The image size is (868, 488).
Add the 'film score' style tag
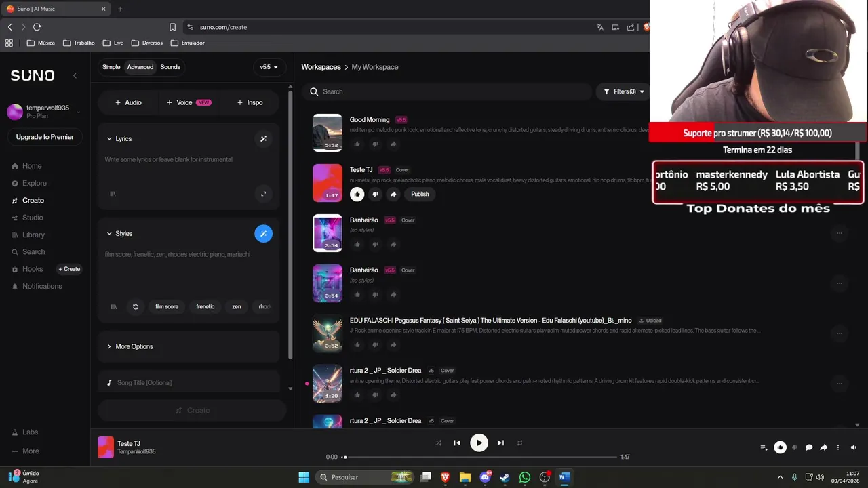click(x=167, y=307)
